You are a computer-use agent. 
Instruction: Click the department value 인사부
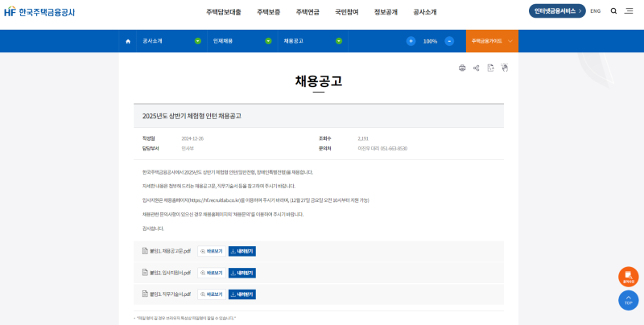coord(188,149)
